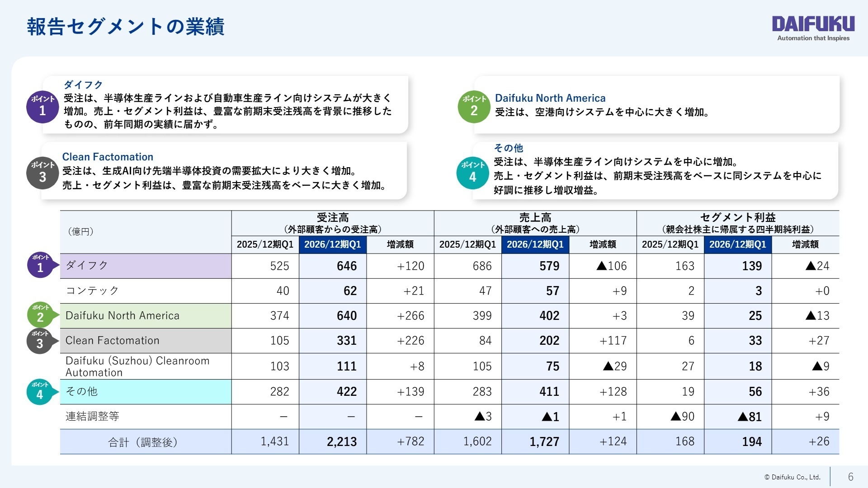Click the ダイフク orders change +120

(410, 266)
